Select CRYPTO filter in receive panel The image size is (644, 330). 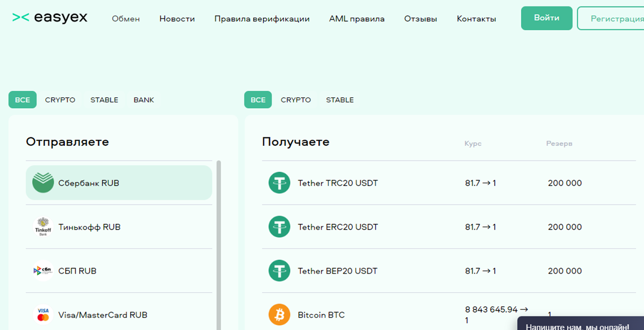coord(296,100)
